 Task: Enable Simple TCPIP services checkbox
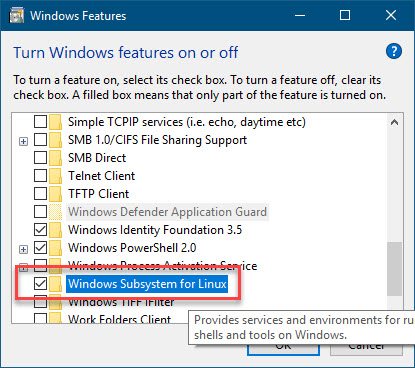[40, 122]
